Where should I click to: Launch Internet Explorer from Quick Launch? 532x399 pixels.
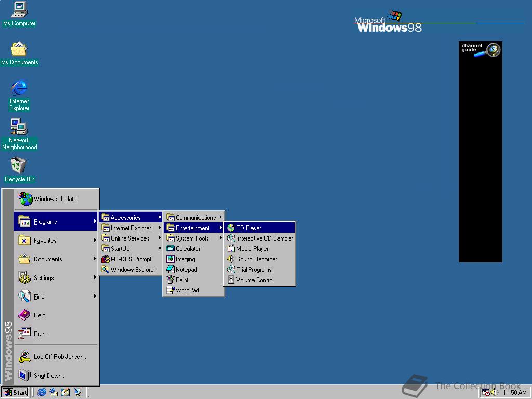pyautogui.click(x=42, y=393)
